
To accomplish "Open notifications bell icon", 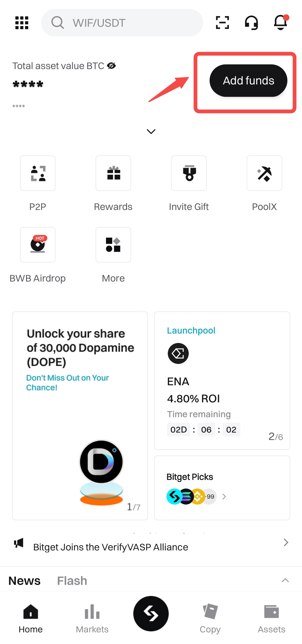I will click(281, 22).
